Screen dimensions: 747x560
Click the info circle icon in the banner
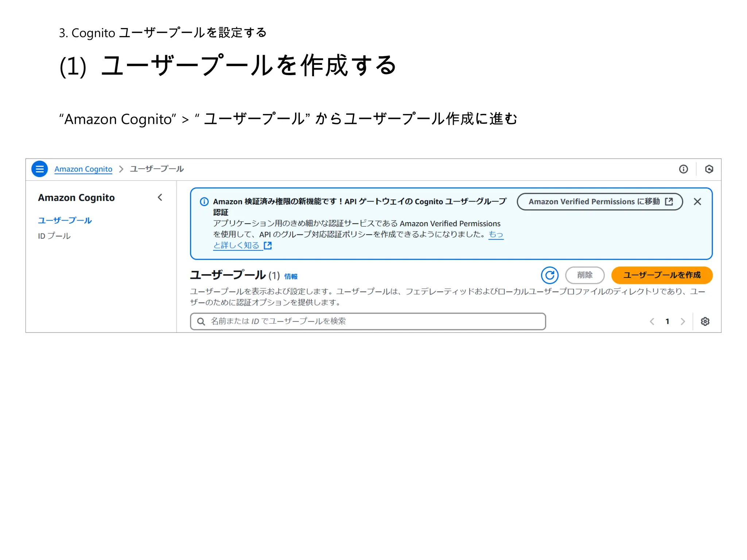tap(204, 202)
